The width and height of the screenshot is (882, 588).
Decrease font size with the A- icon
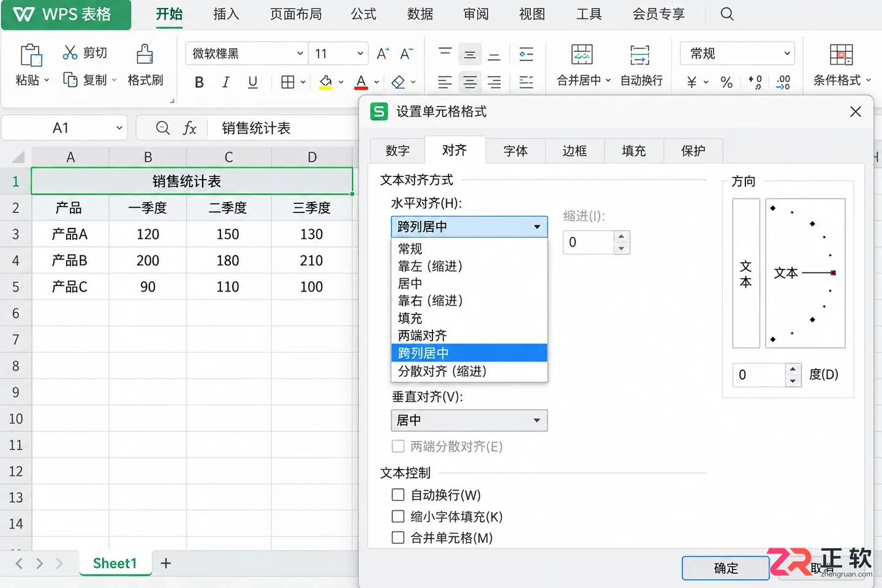pyautogui.click(x=406, y=54)
